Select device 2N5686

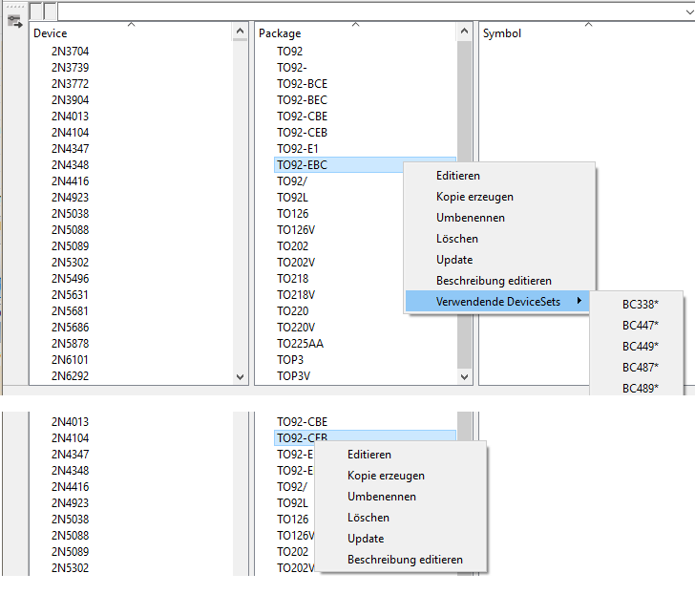(x=70, y=328)
